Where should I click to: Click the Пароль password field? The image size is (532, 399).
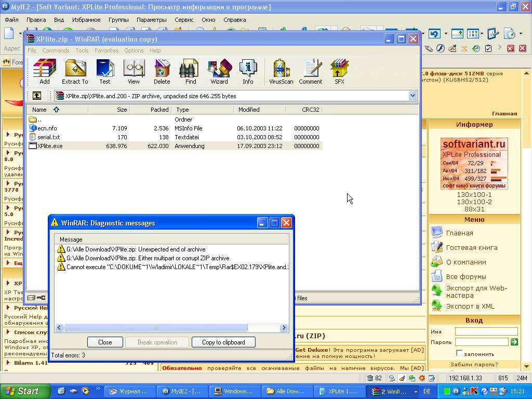click(482, 342)
